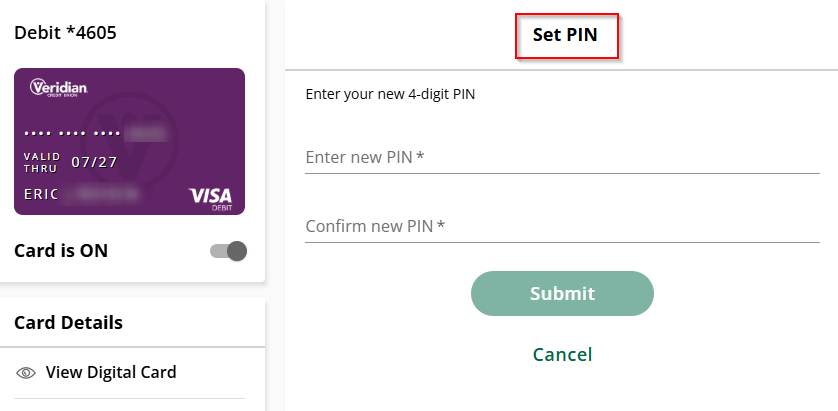Click the Set PIN heading
This screenshot has height=411, width=838.
point(565,36)
